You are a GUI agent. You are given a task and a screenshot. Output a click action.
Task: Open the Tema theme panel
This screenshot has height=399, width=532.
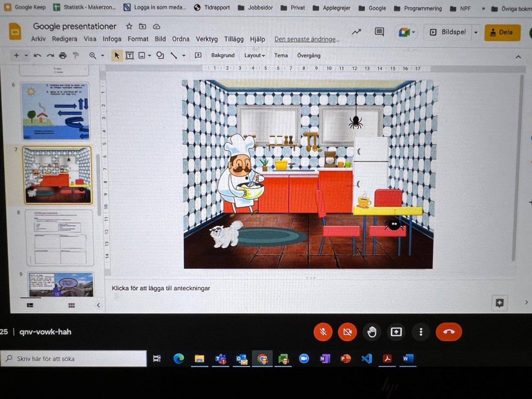pyautogui.click(x=281, y=55)
